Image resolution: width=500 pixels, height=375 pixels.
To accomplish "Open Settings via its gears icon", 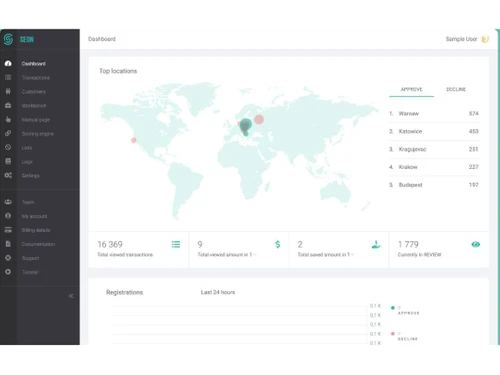I will (x=8, y=175).
